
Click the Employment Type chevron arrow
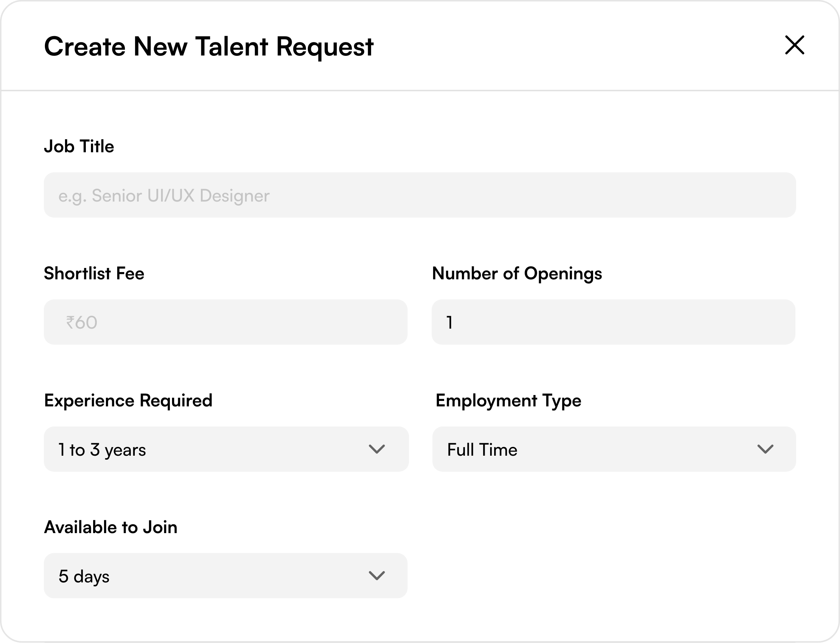click(x=765, y=449)
